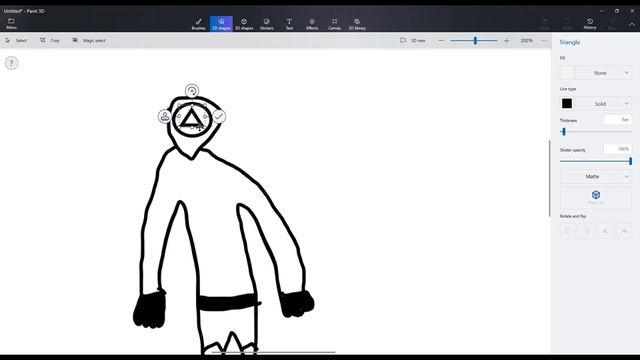This screenshot has width=640, height=360.
Task: Click the zoom slider handle
Action: pyautogui.click(x=475, y=41)
